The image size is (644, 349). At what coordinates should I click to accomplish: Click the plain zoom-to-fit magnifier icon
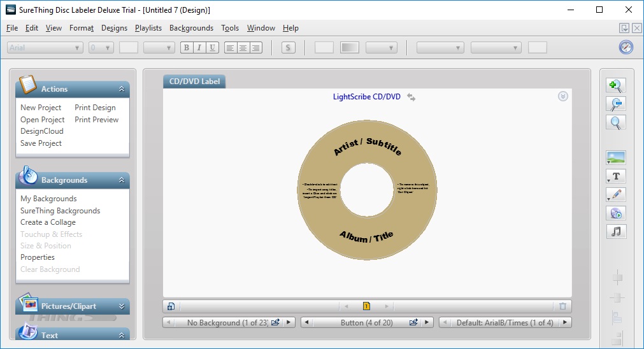[x=615, y=122]
